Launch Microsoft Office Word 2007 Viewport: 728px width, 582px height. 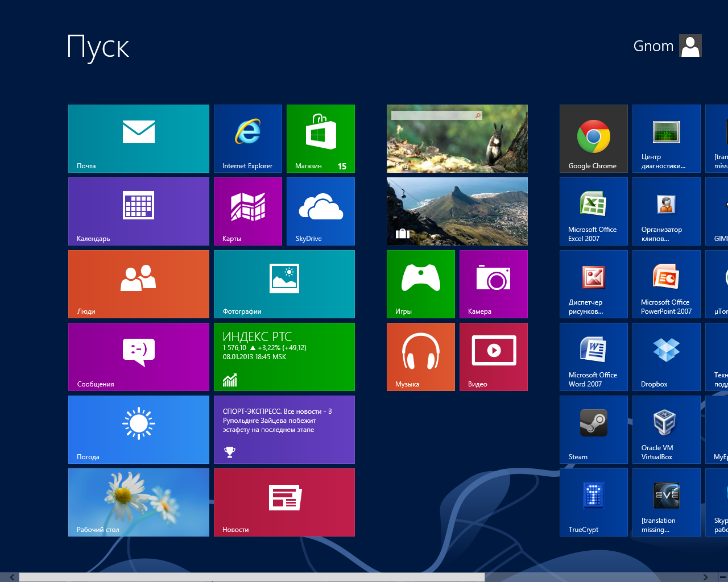coord(594,357)
